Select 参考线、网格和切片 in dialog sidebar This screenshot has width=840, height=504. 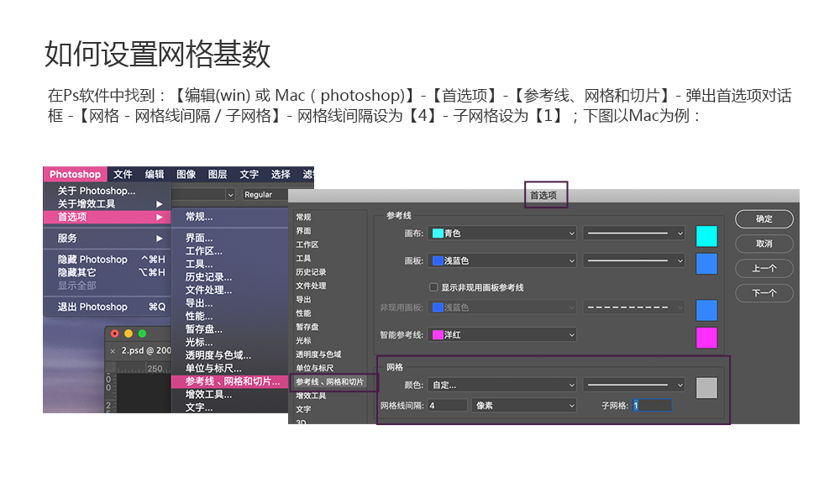pos(329,382)
